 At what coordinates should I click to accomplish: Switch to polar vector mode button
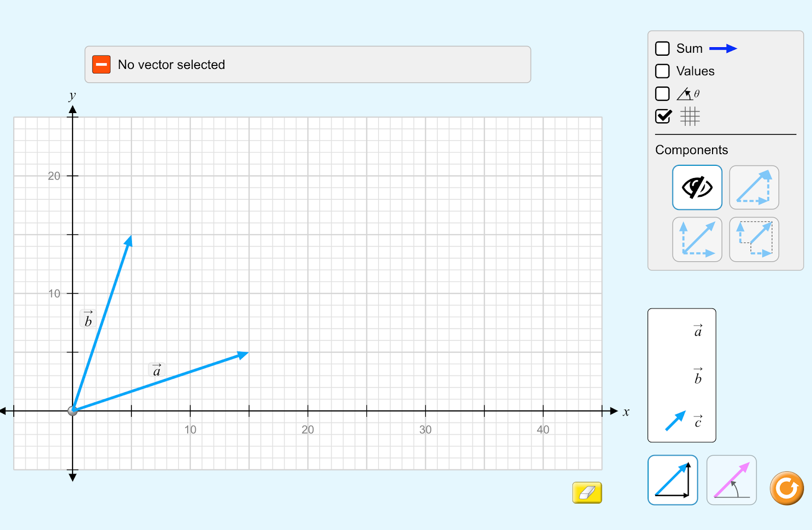click(x=731, y=480)
